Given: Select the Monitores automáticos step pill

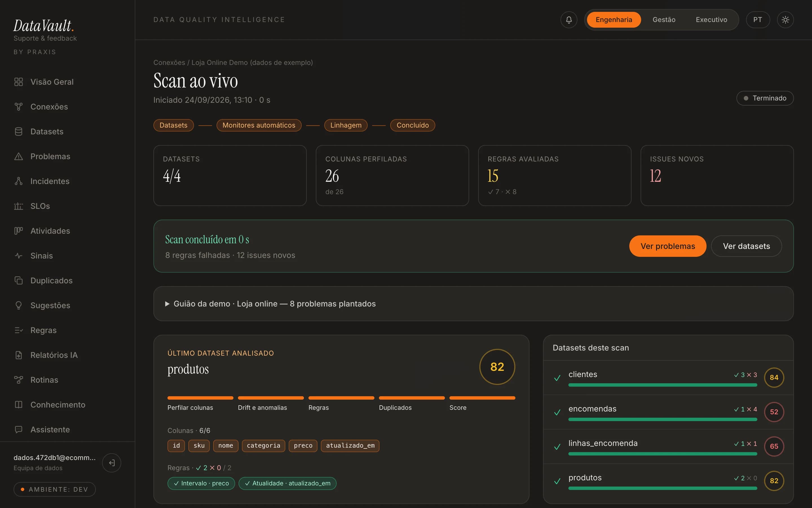Looking at the screenshot, I should [259, 125].
